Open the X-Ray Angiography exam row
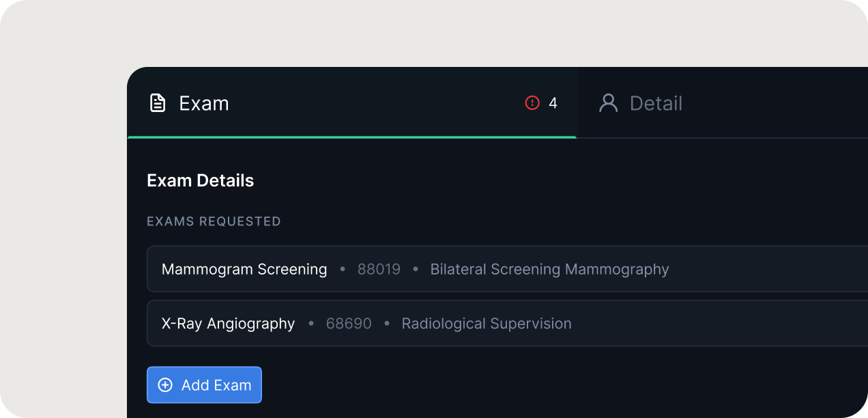The height and width of the screenshot is (418, 868). click(507, 323)
